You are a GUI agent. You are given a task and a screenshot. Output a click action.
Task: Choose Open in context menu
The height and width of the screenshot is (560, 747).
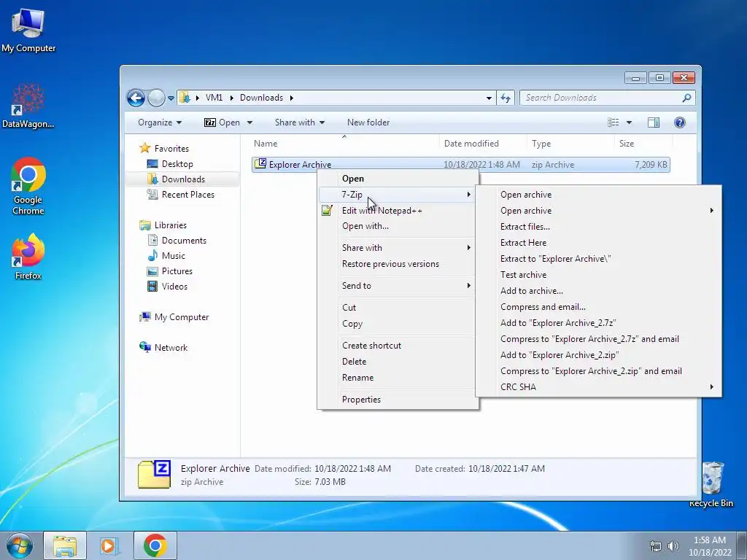(x=398, y=179)
